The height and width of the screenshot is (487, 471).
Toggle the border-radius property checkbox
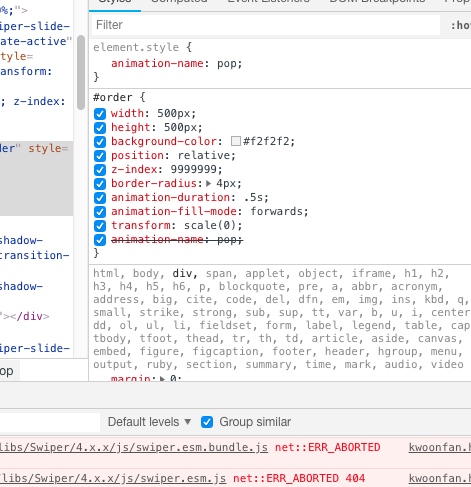coord(100,184)
